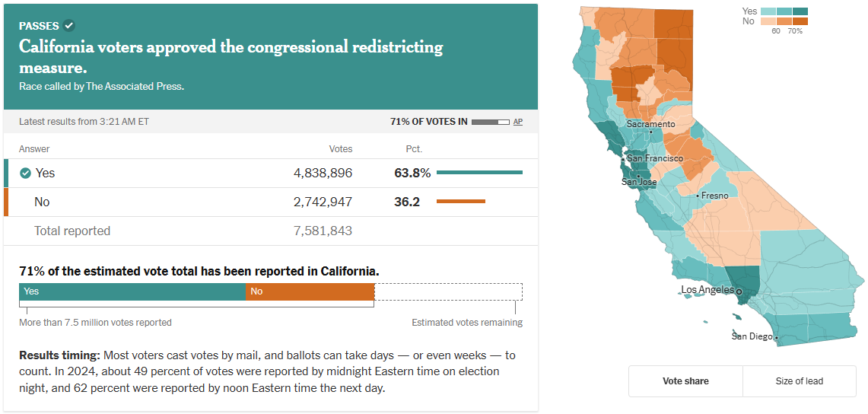Click the estimated votes remaining dashed area
868x414 pixels.
[447, 291]
